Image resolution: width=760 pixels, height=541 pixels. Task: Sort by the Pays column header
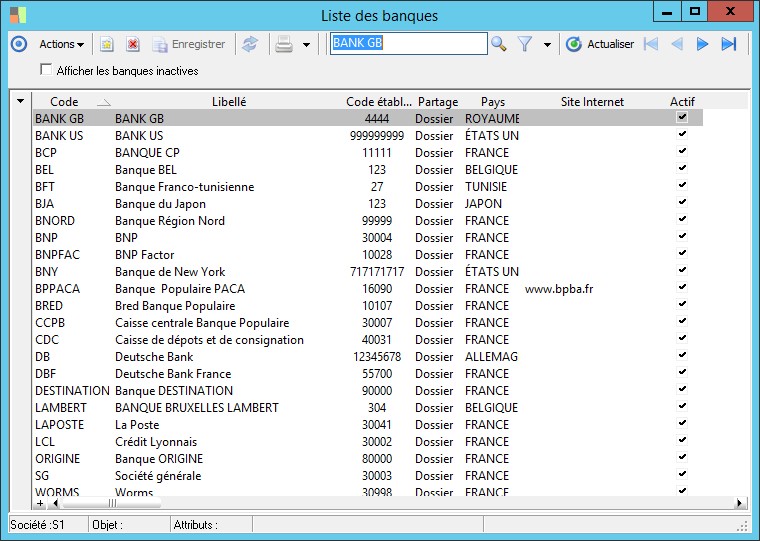click(x=492, y=102)
